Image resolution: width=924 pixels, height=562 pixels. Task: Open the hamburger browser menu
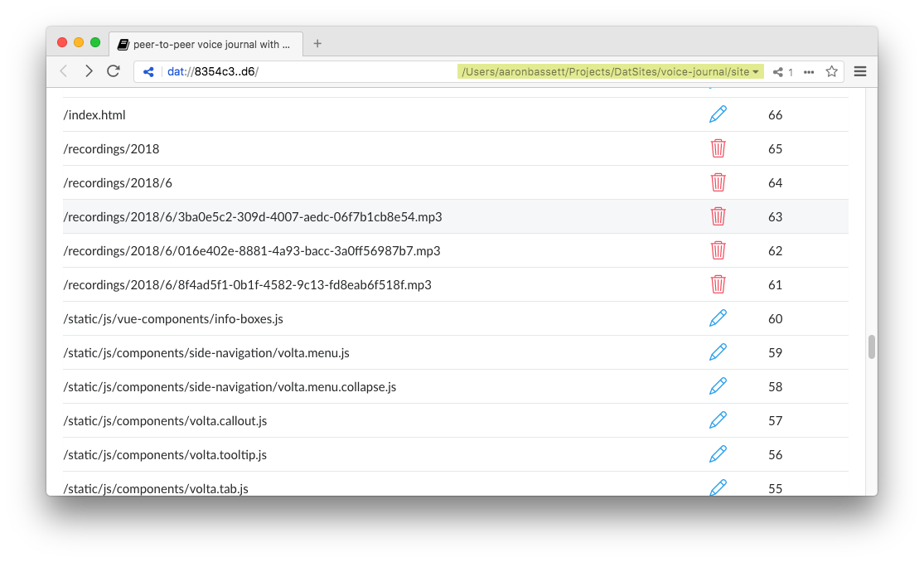pos(860,71)
